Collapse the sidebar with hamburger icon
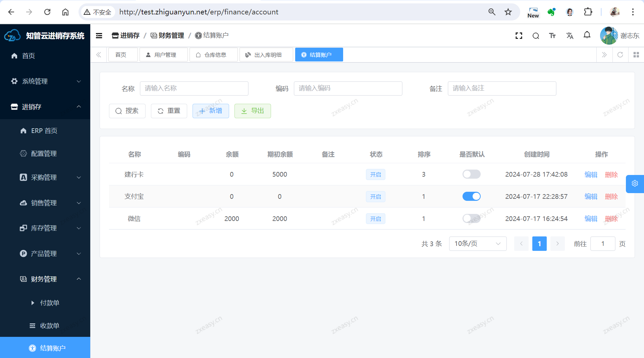The image size is (644, 358). 99,36
